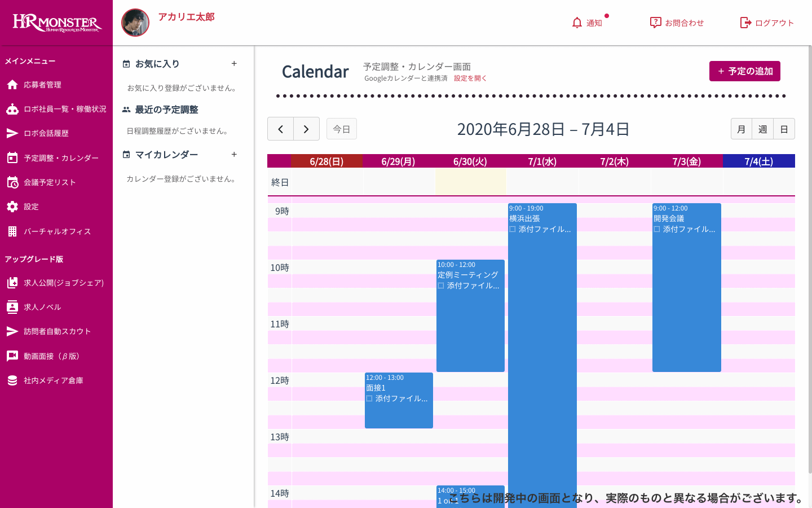Select the 6/30(火) column header
The image size is (812, 508).
tap(470, 161)
